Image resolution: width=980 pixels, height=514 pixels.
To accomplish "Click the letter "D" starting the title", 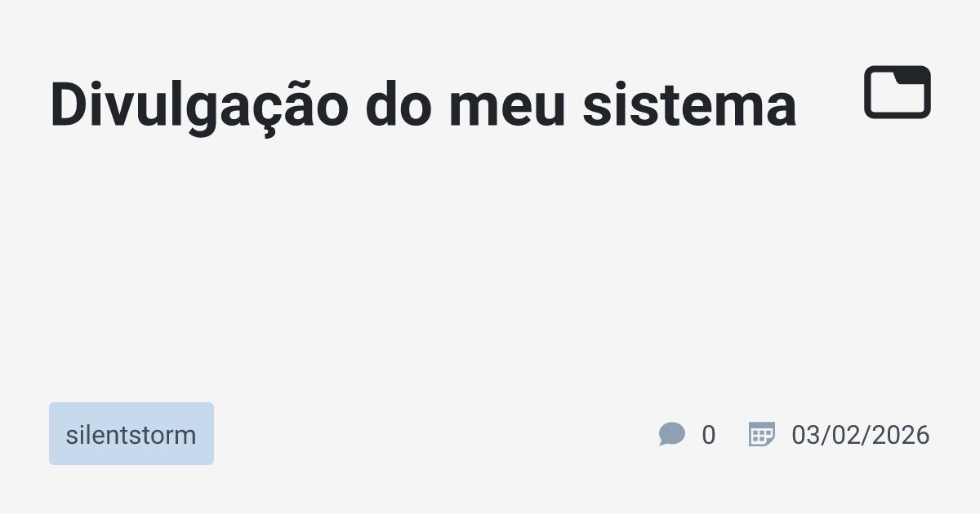I will pos(65,106).
